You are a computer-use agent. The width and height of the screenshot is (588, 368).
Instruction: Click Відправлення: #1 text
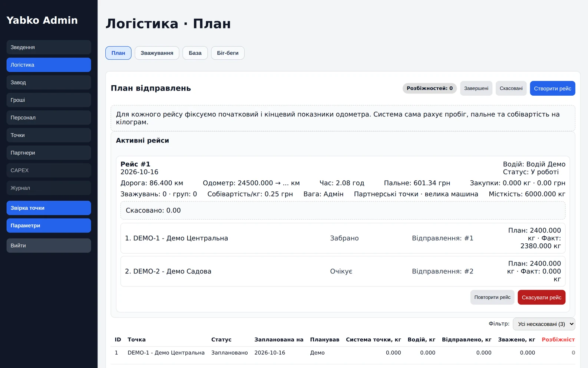443,238
